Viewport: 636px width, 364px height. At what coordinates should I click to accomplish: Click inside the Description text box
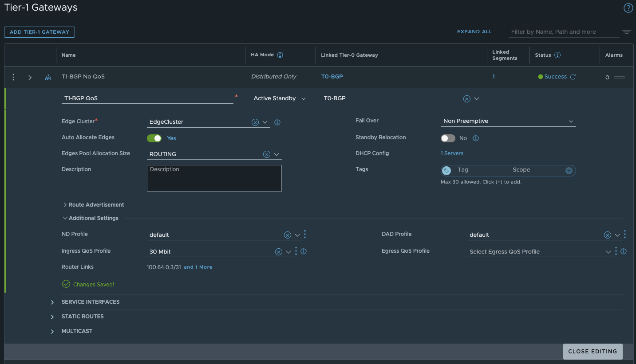point(214,178)
